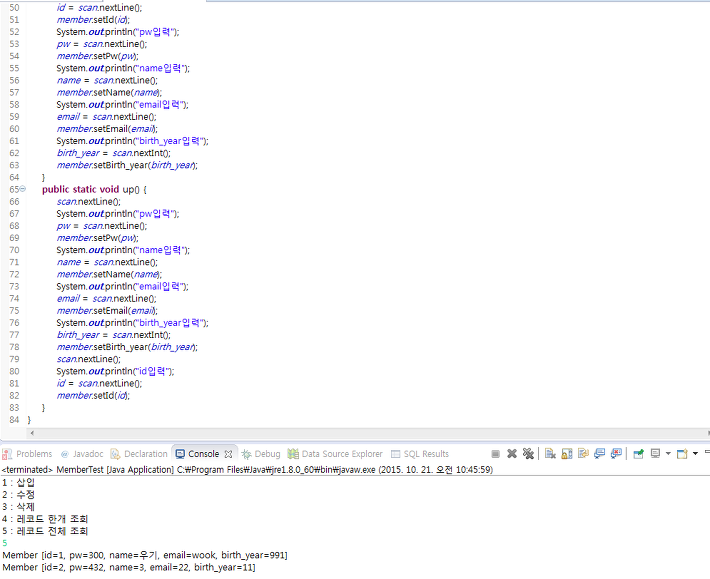This screenshot has height=579, width=710.
Task: Remove all terminated launches with the double X icon
Action: [x=528, y=454]
